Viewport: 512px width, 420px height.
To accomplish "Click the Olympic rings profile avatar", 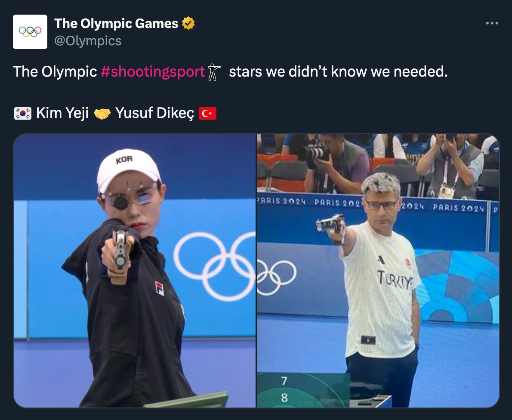I will point(30,32).
